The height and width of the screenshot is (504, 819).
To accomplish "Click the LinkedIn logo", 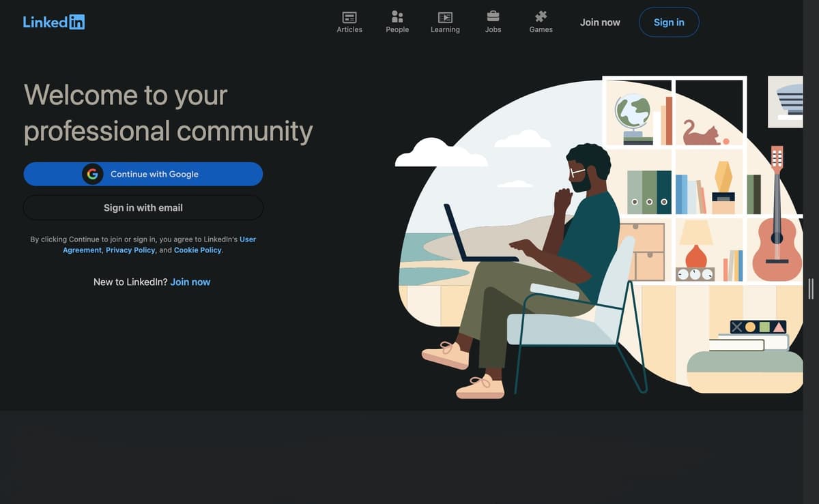I will tap(54, 22).
